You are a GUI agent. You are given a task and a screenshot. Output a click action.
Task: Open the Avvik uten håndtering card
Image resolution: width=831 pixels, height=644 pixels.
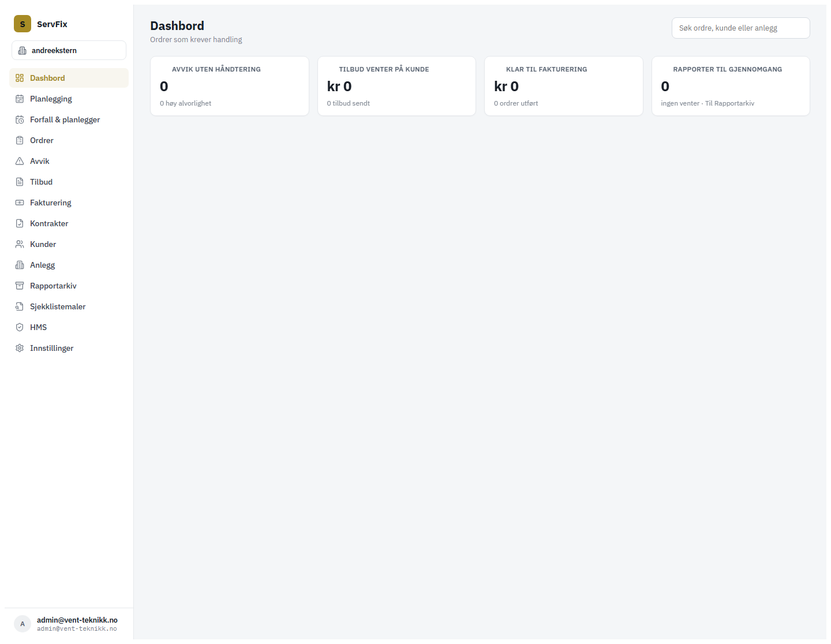[x=230, y=86]
